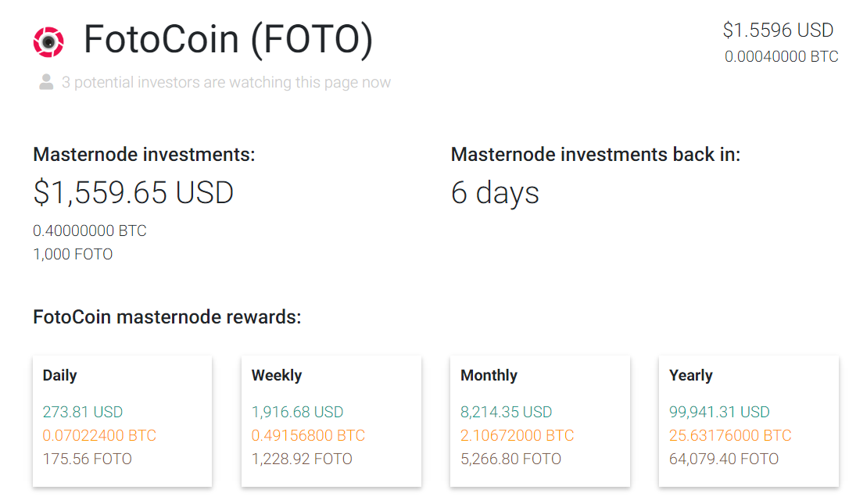This screenshot has height=504, width=856.
Task: Select the Monthly rewards card title
Action: [x=489, y=375]
